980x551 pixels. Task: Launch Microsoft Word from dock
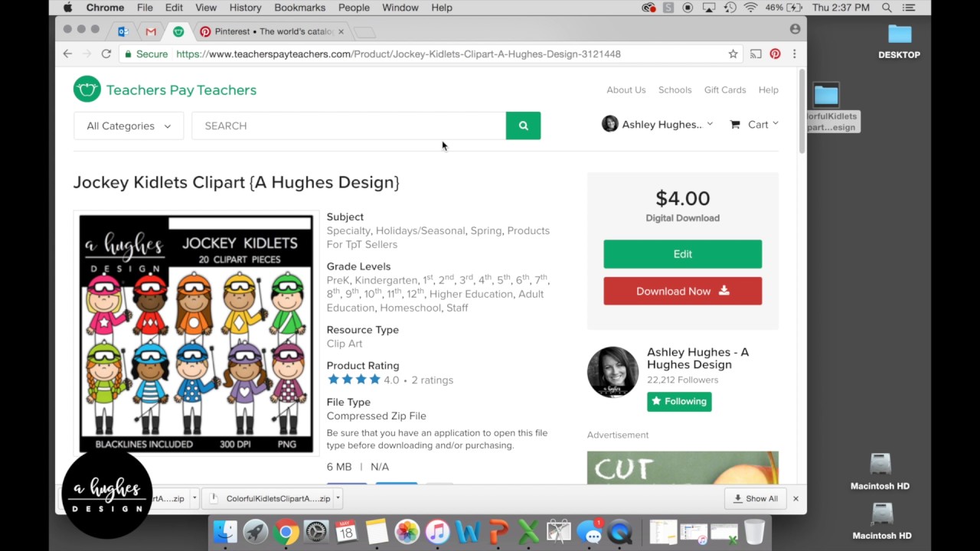[467, 530]
